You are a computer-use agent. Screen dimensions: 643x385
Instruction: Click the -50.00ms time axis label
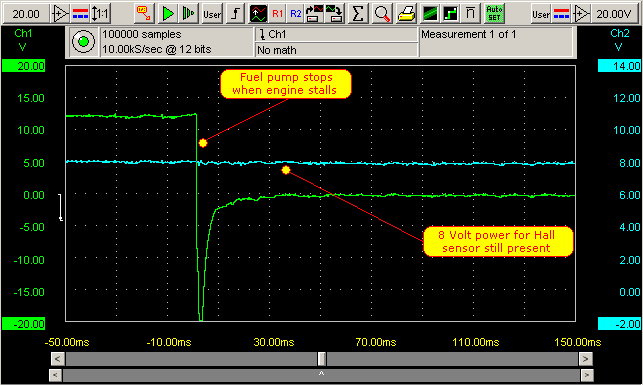[x=67, y=342]
